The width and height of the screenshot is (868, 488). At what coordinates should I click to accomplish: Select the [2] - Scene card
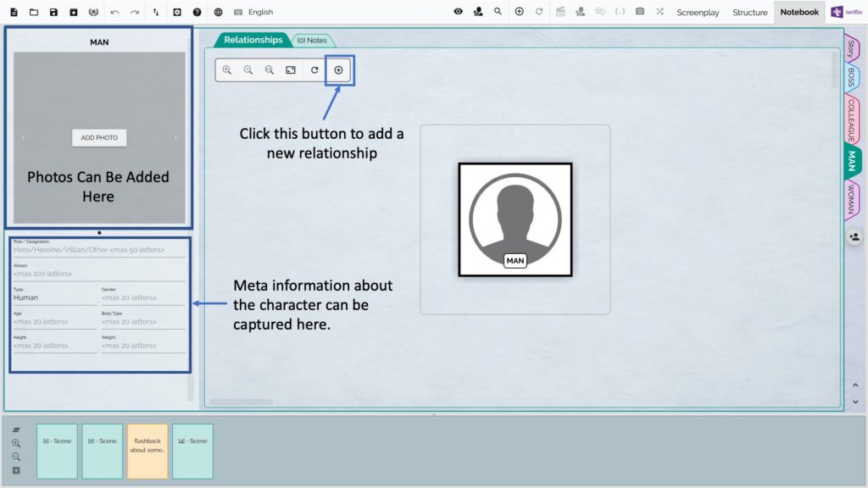[103, 451]
